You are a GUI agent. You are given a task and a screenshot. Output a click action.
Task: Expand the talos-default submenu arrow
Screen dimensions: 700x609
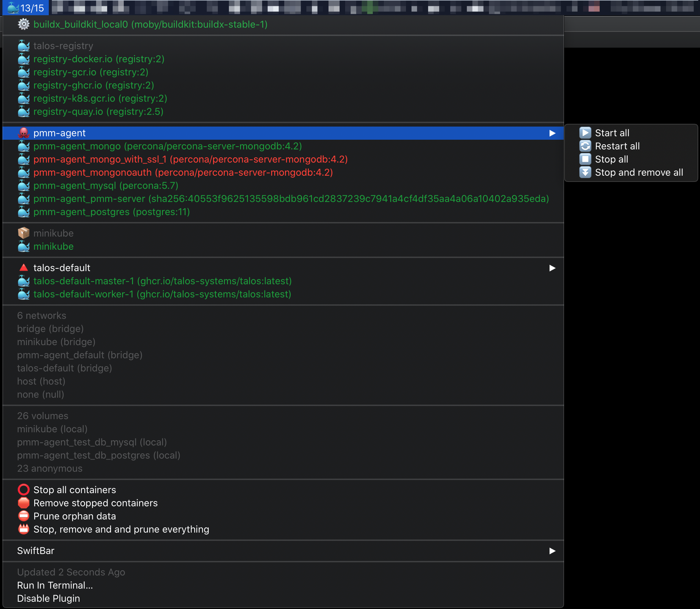552,268
